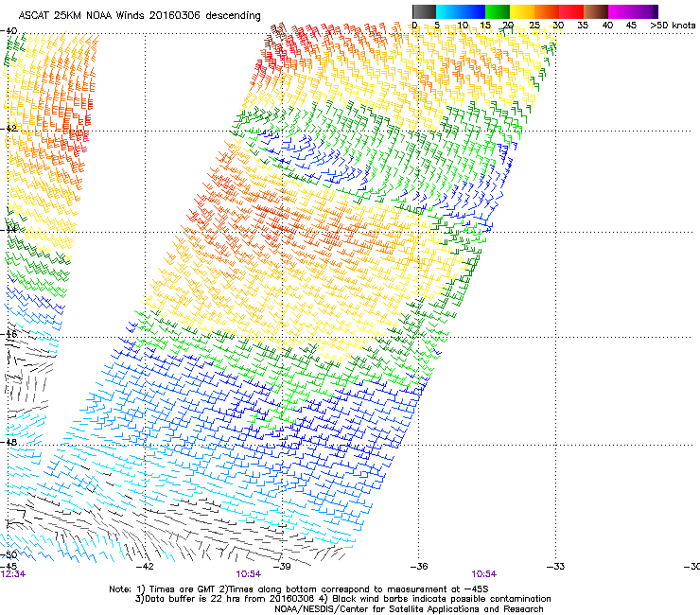700x615 pixels.
Task: Click the '10' legend scale label
Action: click(463, 25)
